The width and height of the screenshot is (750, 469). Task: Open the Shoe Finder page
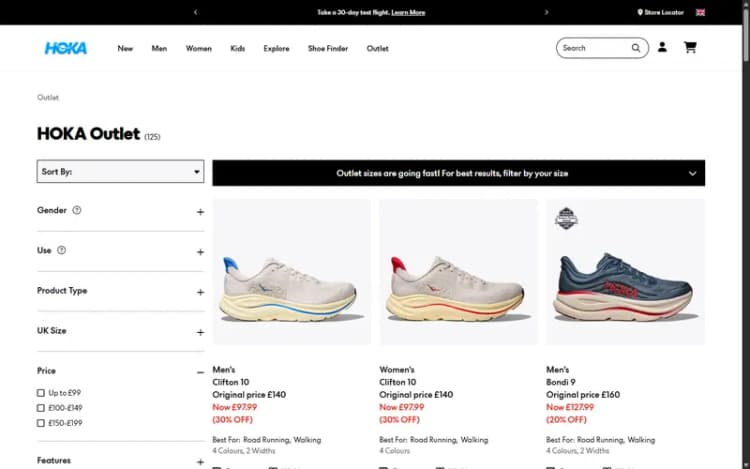coord(328,48)
